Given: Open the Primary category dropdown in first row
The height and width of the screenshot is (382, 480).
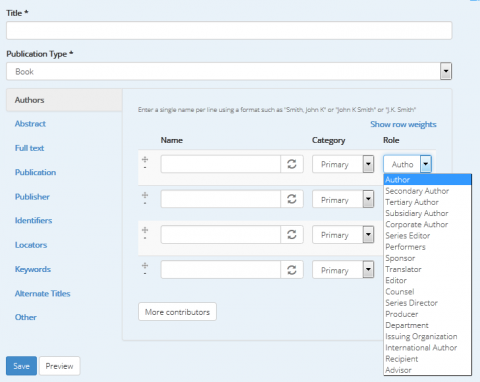Looking at the screenshot, I should 343,164.
